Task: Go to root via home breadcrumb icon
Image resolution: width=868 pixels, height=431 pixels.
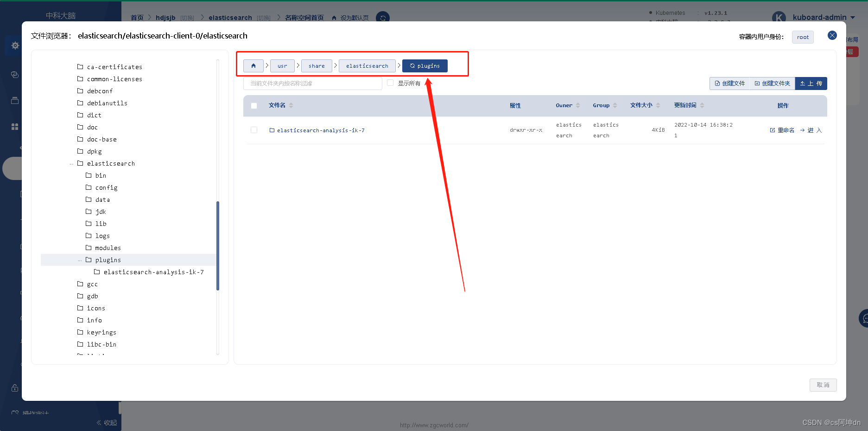Action: pyautogui.click(x=253, y=66)
